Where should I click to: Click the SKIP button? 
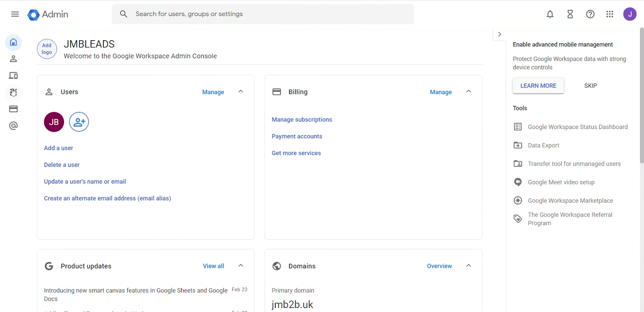[590, 86]
